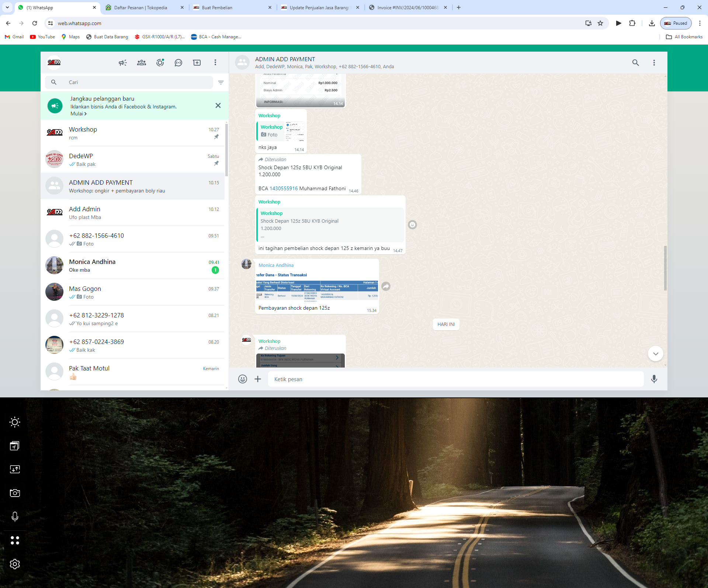Open the chat list three-dot menu
Viewport: 708px width, 588px height.
tap(215, 63)
